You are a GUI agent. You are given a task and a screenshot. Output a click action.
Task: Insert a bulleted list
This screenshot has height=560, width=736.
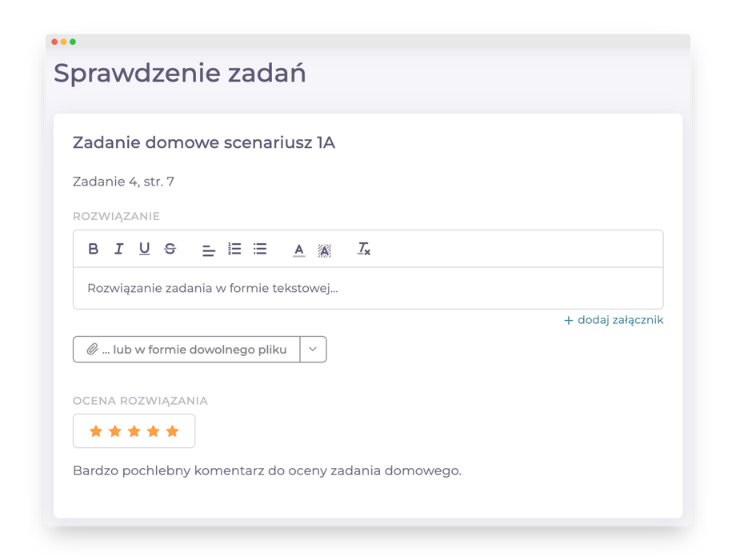(260, 249)
